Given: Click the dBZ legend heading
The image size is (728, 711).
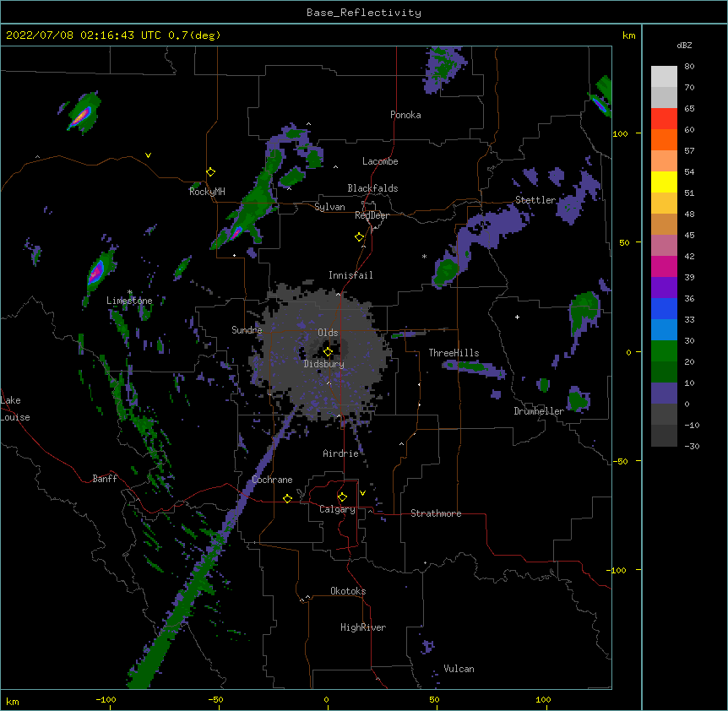Looking at the screenshot, I should 684,46.
